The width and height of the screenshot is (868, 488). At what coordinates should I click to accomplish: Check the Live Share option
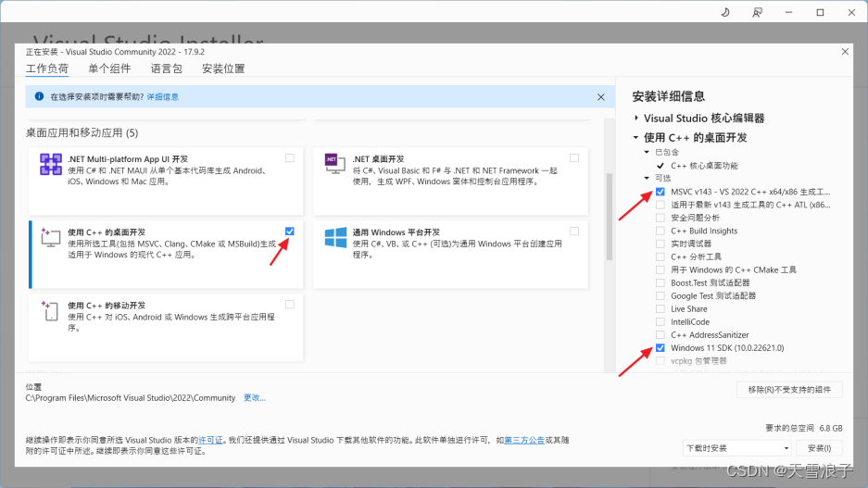coord(660,308)
